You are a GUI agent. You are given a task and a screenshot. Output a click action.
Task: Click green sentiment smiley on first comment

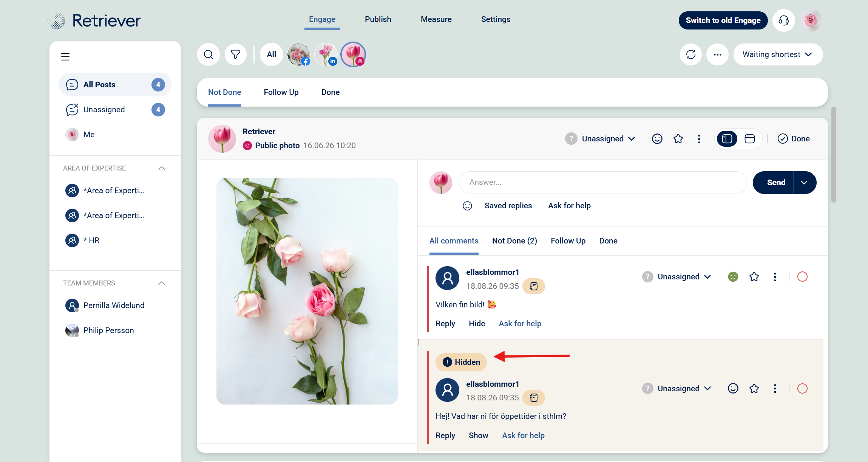pyautogui.click(x=733, y=277)
